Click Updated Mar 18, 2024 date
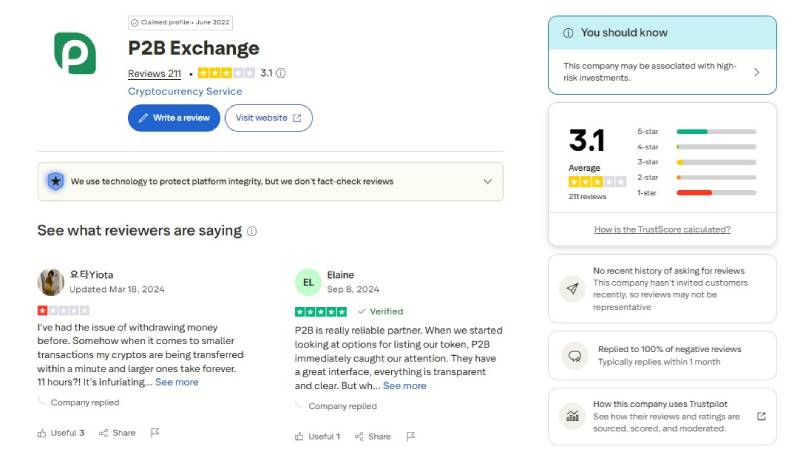This screenshot has height=455, width=800. pyautogui.click(x=117, y=289)
